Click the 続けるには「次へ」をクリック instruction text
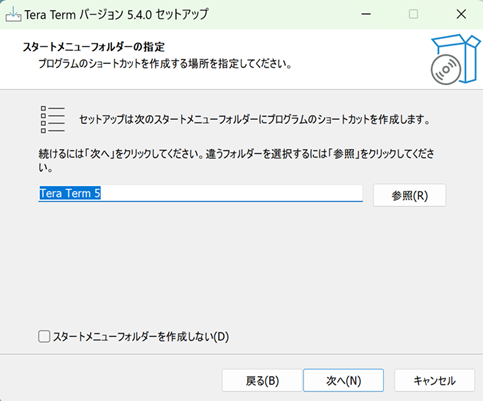 (236, 160)
